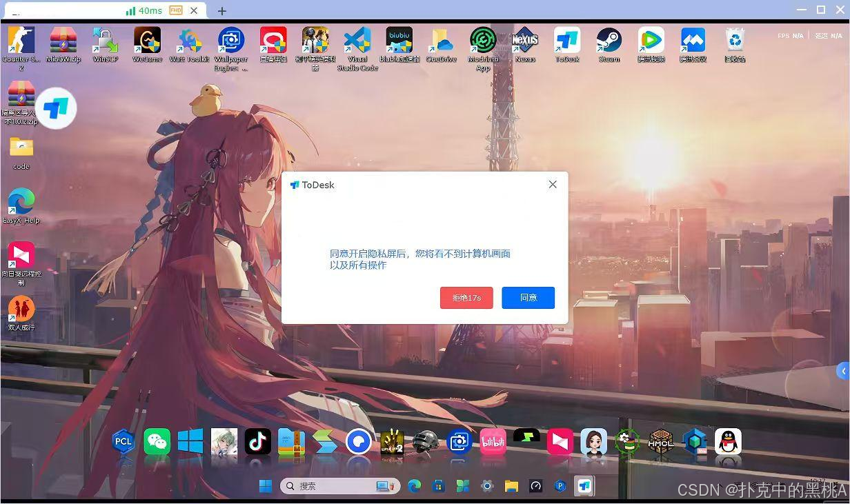Image resolution: width=850 pixels, height=504 pixels.
Task: Open Nexus desktop shortcut
Action: pos(525,46)
